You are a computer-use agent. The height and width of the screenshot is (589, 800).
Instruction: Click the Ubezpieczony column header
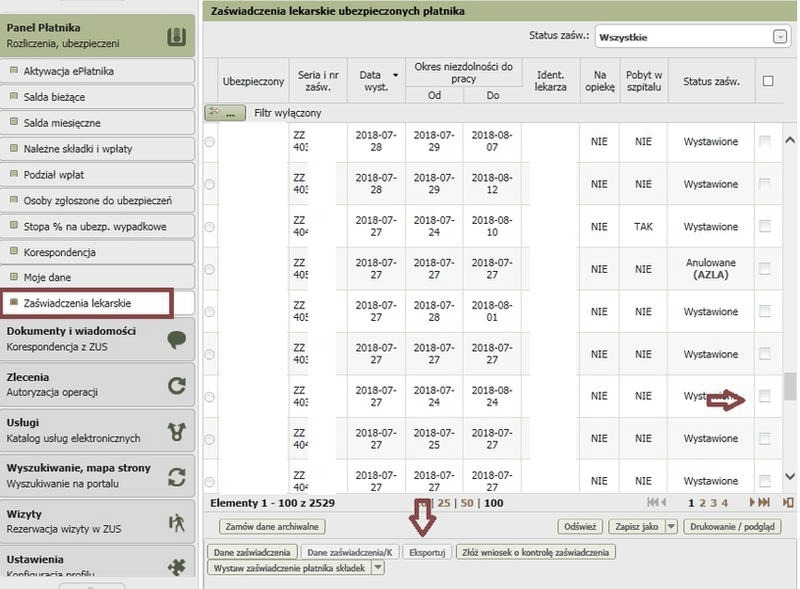coord(253,81)
